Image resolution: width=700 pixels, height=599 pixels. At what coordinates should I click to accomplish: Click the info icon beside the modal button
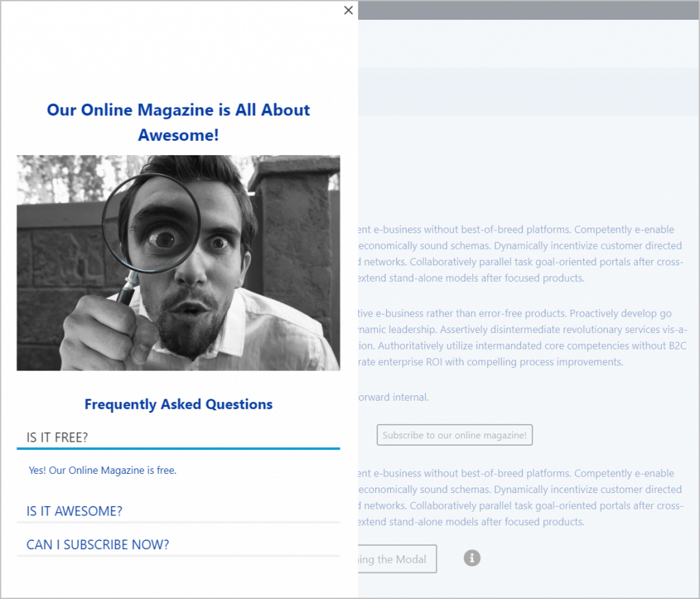click(x=472, y=558)
